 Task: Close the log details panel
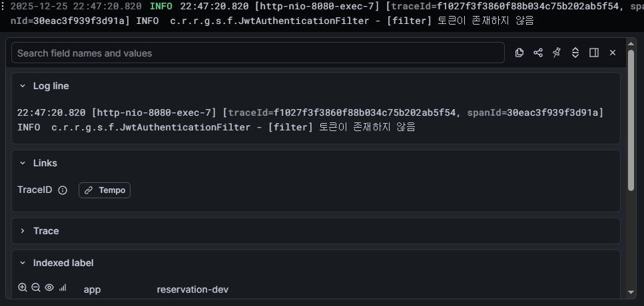point(613,53)
